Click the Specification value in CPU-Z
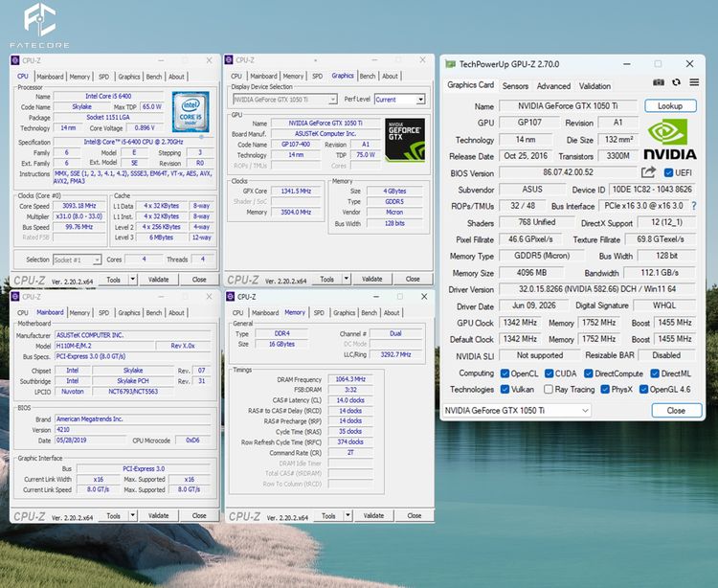 point(133,142)
